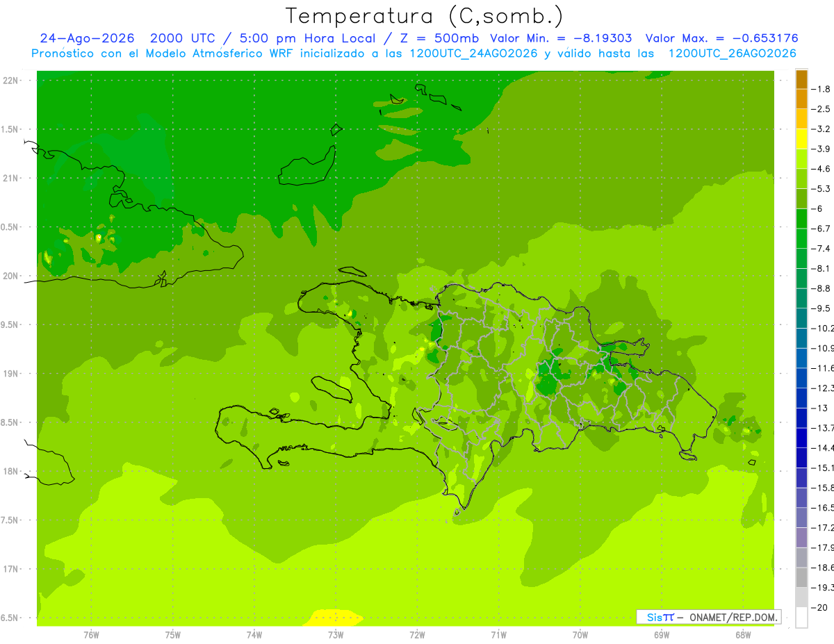This screenshot has height=644, width=834.
Task: Click the "70W" longitude axis label
Action: click(580, 634)
